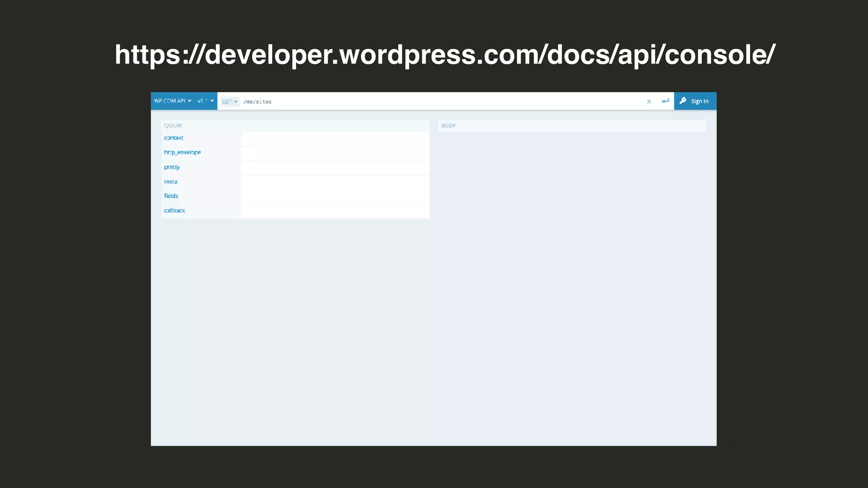The height and width of the screenshot is (488, 868).
Task: Click the http_envelope parameter label
Action: (182, 152)
